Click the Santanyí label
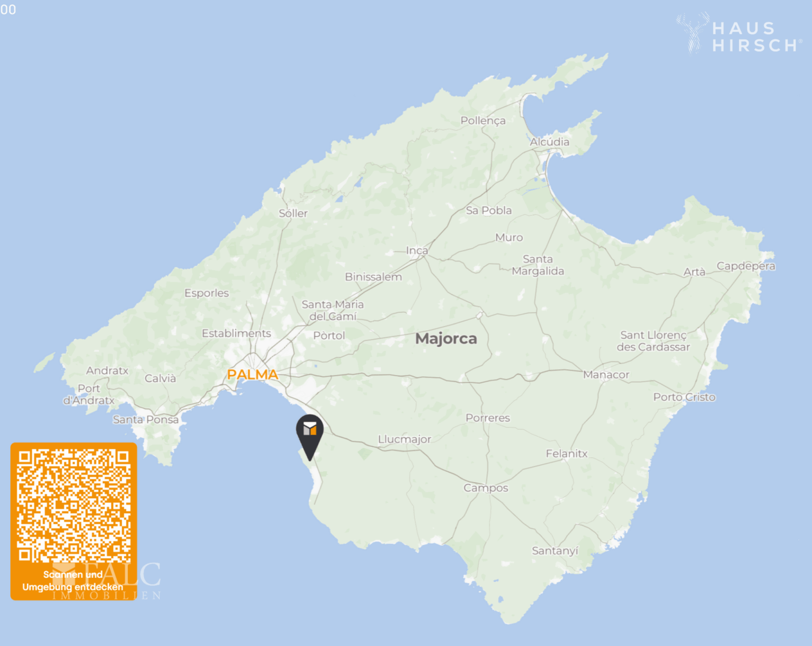Viewport: 812px width, 646px height. [555, 551]
